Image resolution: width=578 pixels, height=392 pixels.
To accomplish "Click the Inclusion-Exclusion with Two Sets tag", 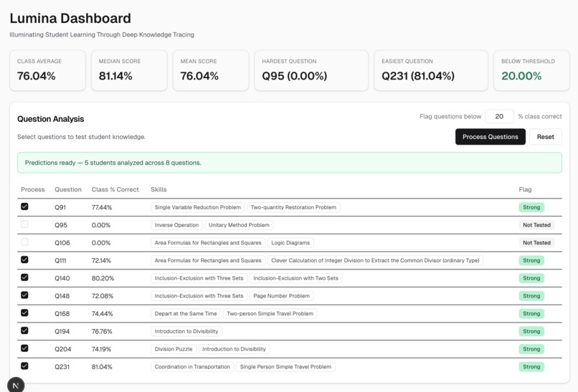I will [x=295, y=278].
